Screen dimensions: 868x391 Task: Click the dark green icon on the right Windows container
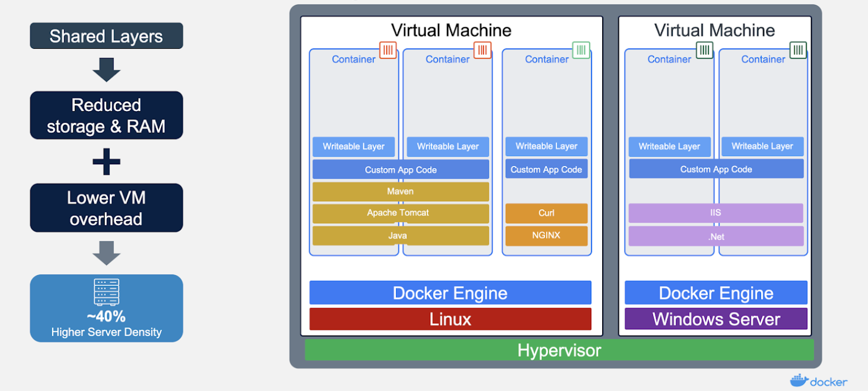tap(798, 50)
